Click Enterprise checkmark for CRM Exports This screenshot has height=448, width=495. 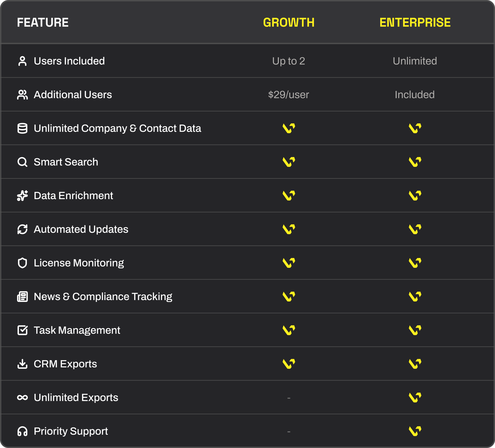pyautogui.click(x=415, y=364)
